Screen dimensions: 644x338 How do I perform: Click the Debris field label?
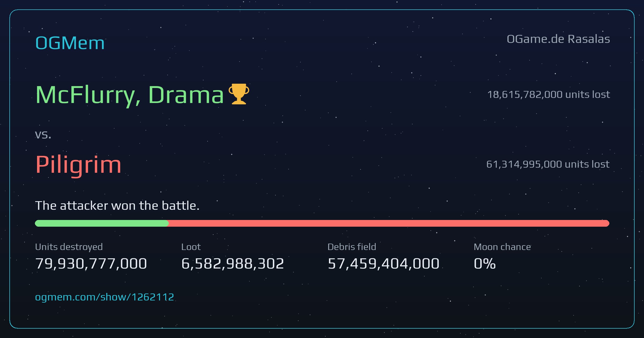coord(352,247)
